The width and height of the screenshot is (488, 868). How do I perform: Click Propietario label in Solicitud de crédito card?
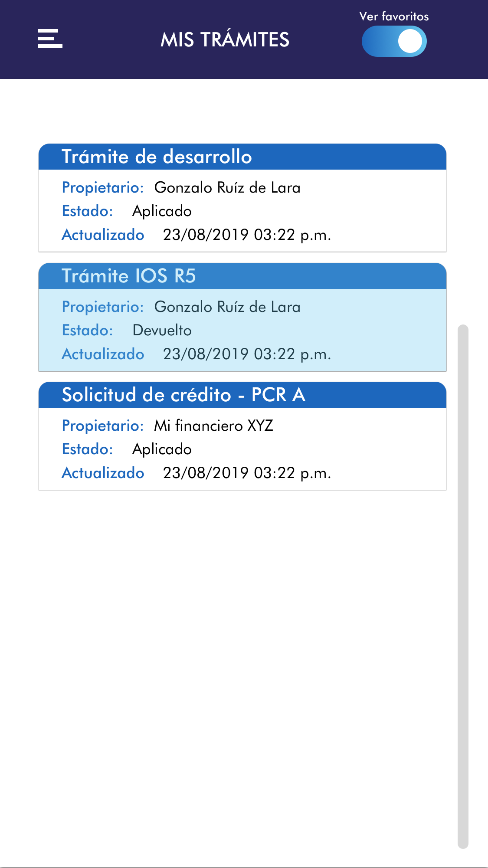(x=102, y=426)
